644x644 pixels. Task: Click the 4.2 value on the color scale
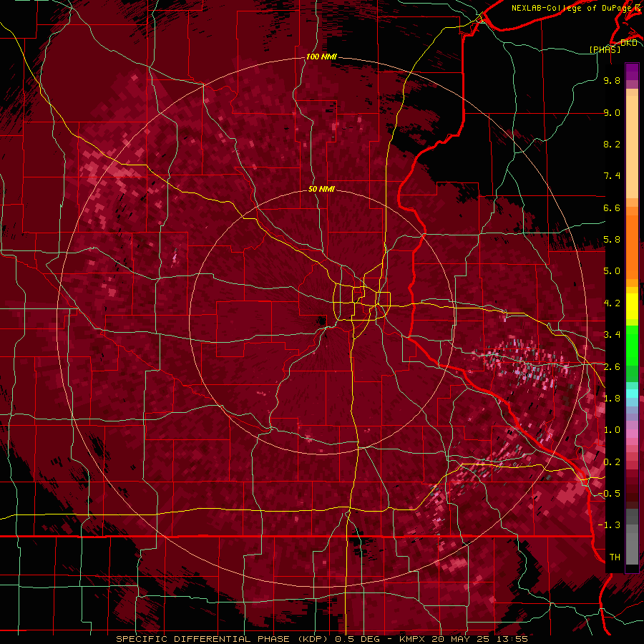612,303
